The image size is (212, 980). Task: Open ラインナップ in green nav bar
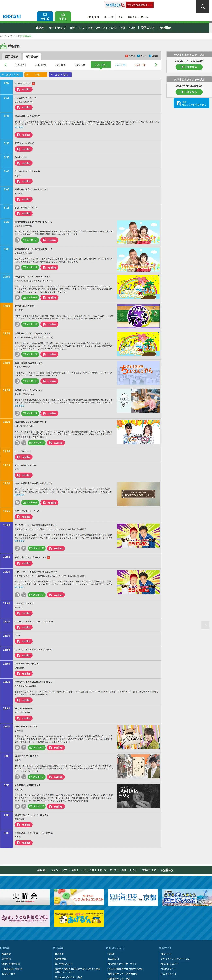point(57,28)
